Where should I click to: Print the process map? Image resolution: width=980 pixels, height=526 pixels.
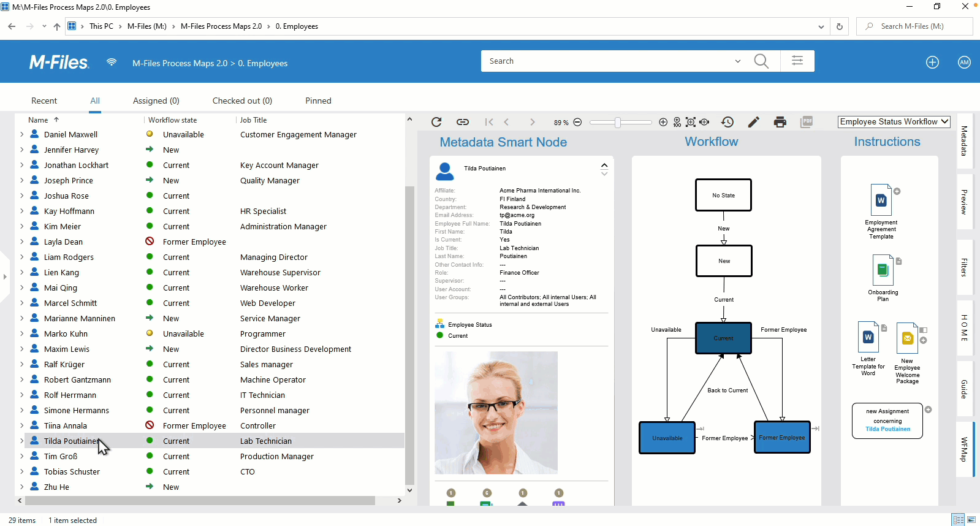tap(780, 122)
